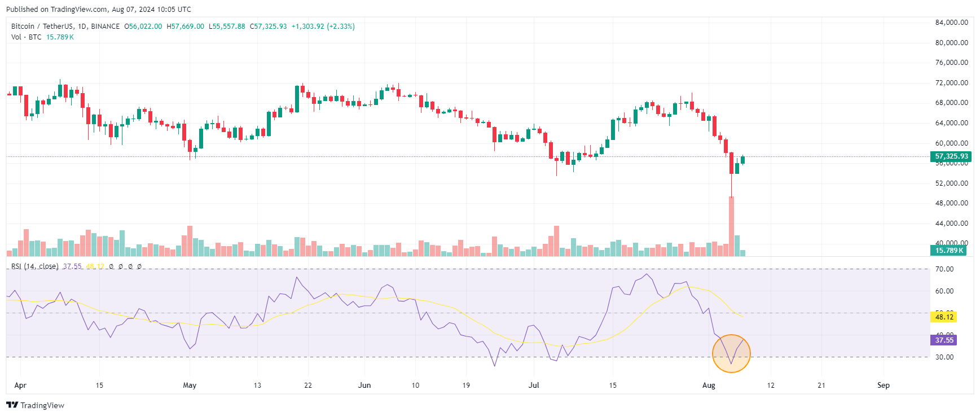
Task: Click the May date label on time axis
Action: click(190, 386)
